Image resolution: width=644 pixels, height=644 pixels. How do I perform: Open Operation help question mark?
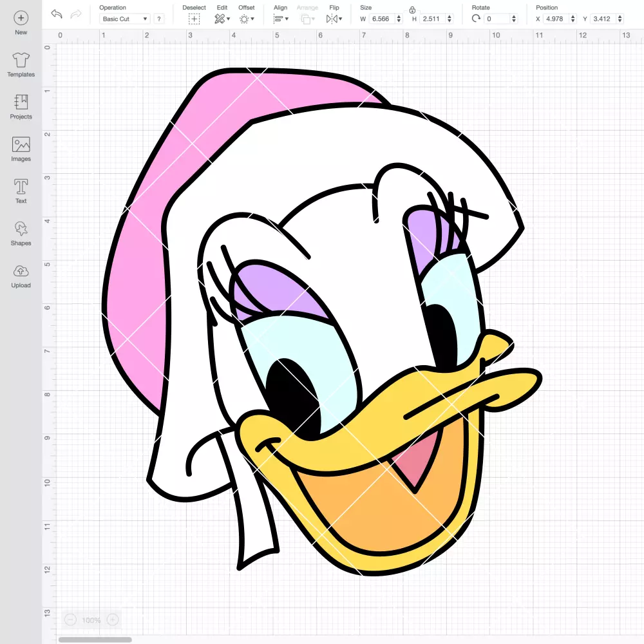click(159, 19)
